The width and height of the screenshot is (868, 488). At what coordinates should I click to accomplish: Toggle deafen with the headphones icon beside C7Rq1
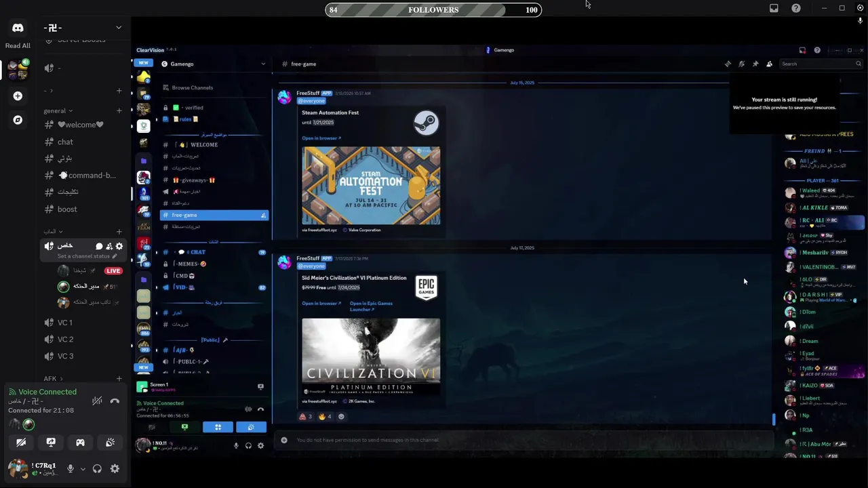pos(97,468)
